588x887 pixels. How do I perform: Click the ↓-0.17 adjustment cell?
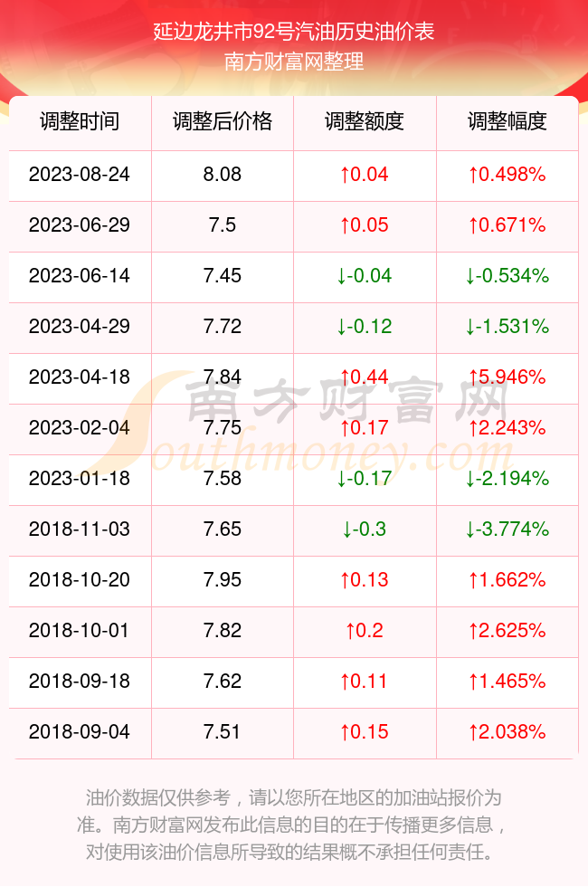(x=365, y=479)
